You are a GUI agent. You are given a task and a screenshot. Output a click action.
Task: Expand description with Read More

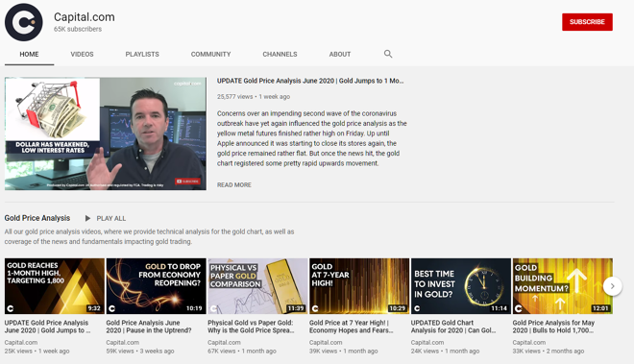point(234,184)
